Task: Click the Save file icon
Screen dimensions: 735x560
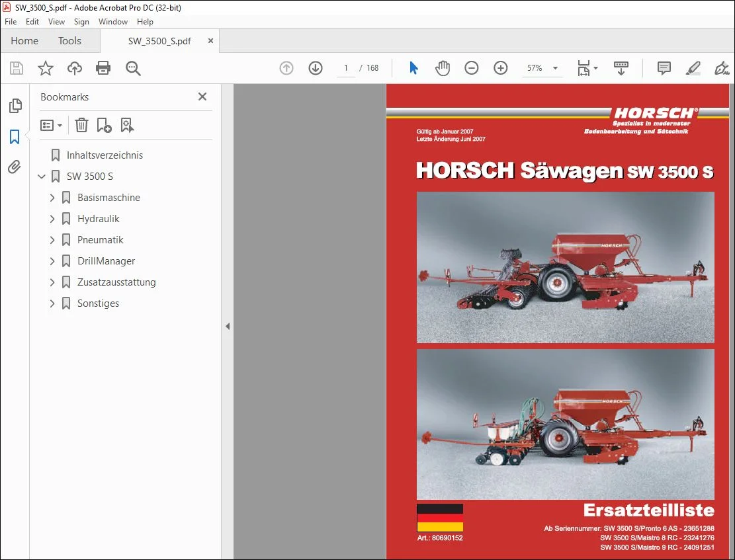Action: point(17,68)
